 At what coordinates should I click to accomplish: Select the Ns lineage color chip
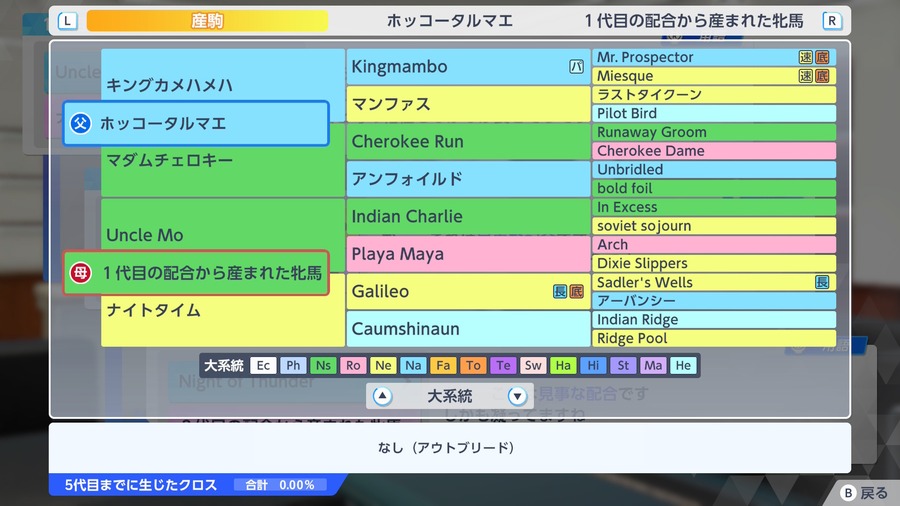[323, 365]
